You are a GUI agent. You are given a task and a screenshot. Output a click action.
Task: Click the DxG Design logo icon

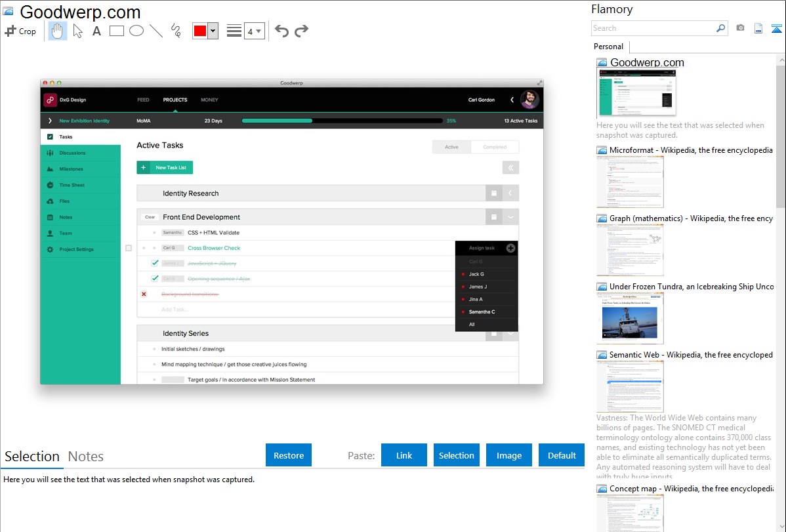[50, 100]
